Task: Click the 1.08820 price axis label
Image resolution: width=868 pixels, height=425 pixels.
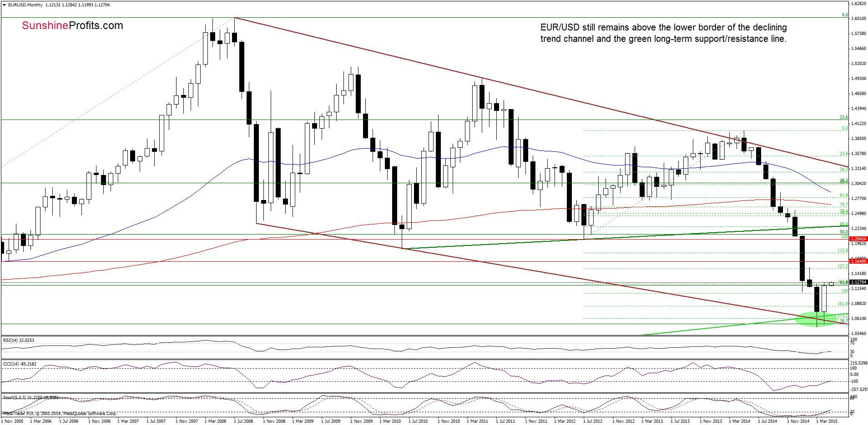Action: pos(858,304)
